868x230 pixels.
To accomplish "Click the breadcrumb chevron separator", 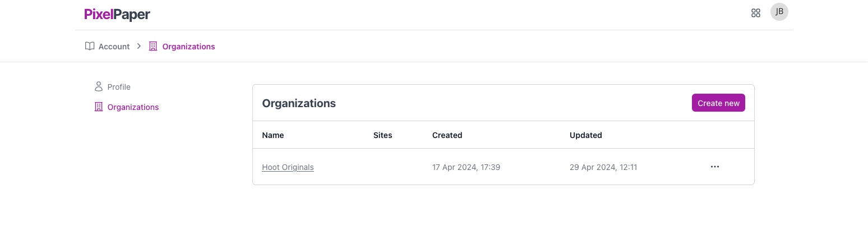I will pyautogui.click(x=139, y=47).
